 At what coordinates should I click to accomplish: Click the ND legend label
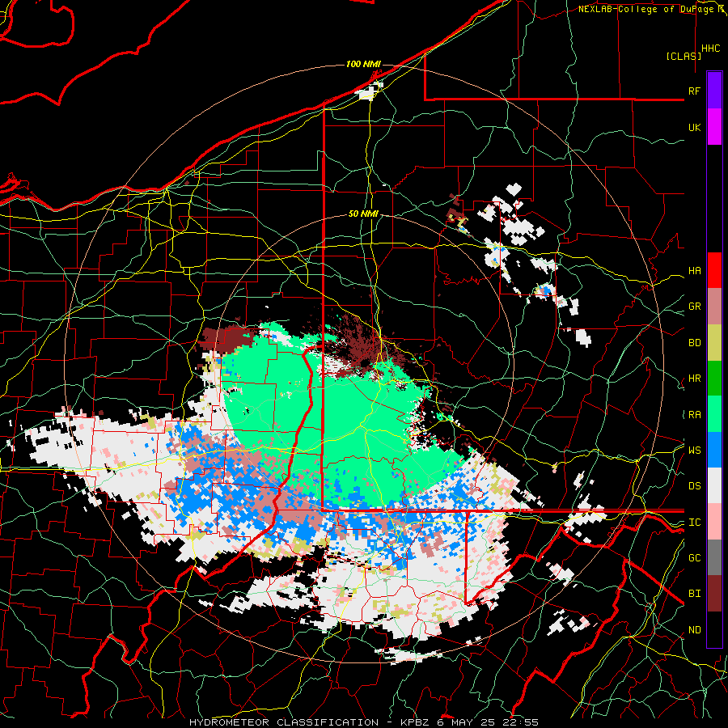[694, 630]
